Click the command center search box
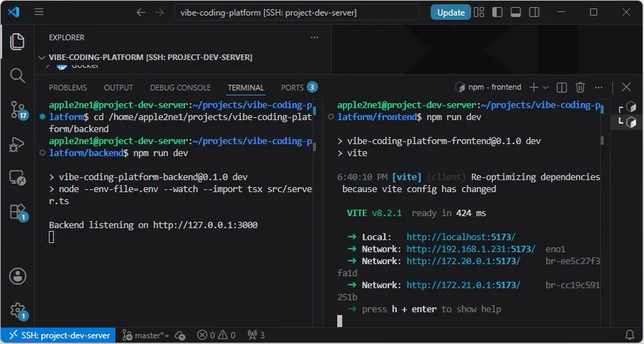 297,12
